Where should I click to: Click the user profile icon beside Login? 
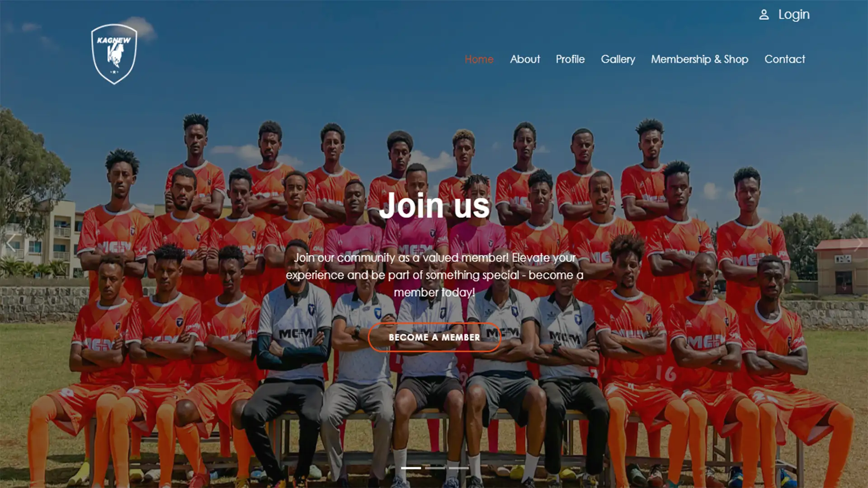tap(764, 15)
